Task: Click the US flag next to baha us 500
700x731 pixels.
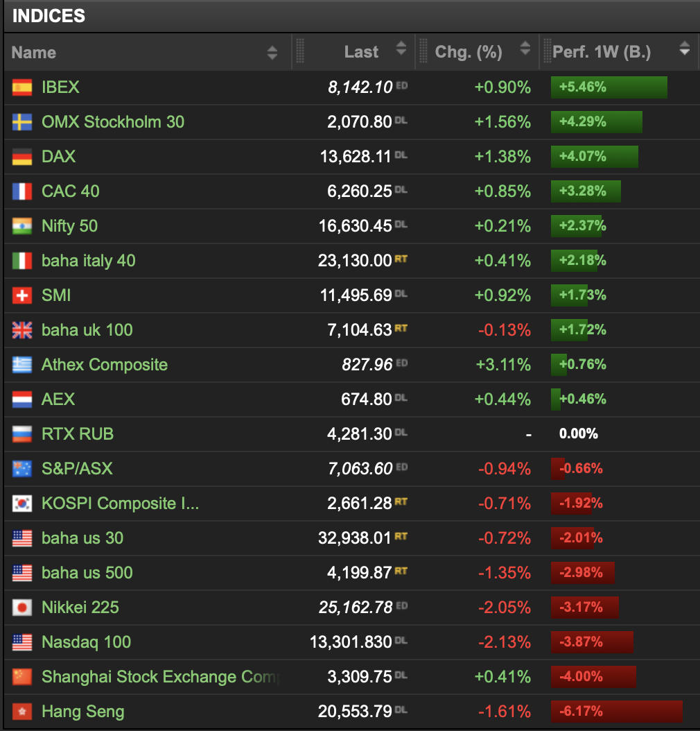Action: 22,573
